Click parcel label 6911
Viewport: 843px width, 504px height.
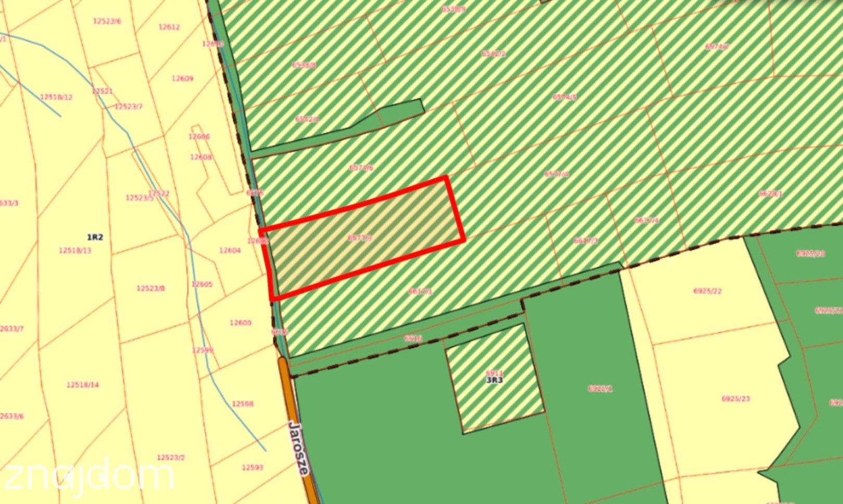pyautogui.click(x=494, y=373)
